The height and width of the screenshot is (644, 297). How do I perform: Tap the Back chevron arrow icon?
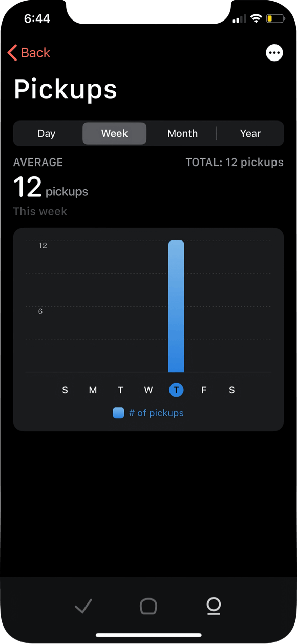[12, 53]
